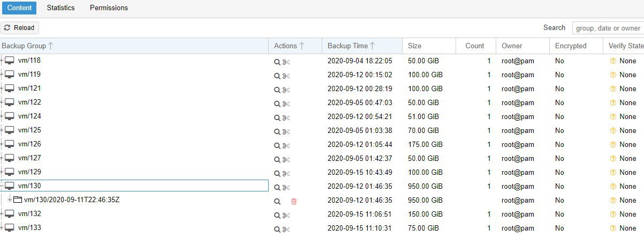Sort by Backup Group column header
The width and height of the screenshot is (644, 244).
pyautogui.click(x=134, y=46)
